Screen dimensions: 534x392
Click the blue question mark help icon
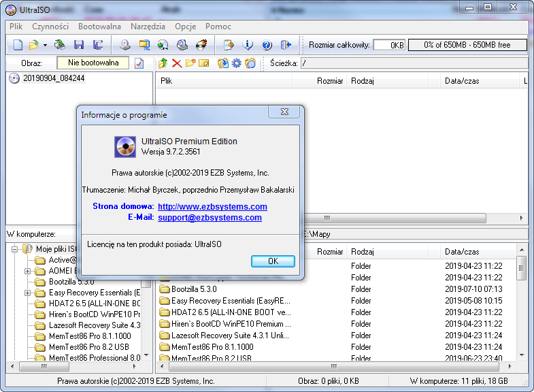coord(267,45)
